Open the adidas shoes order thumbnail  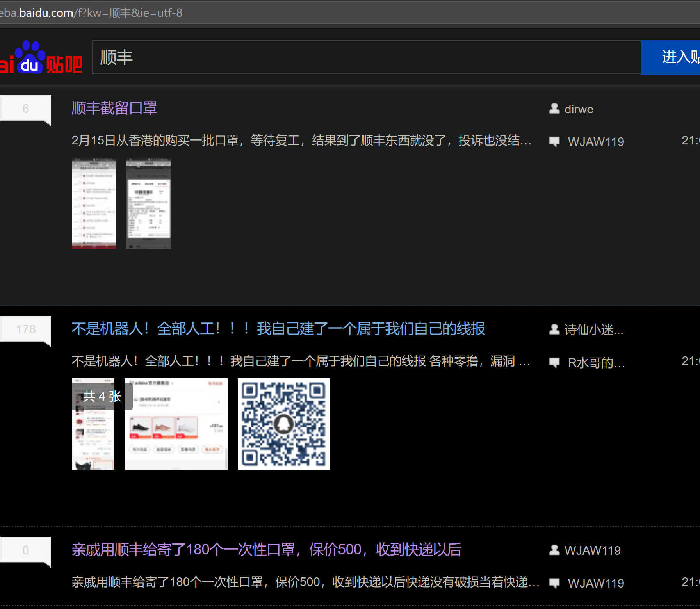pos(176,424)
